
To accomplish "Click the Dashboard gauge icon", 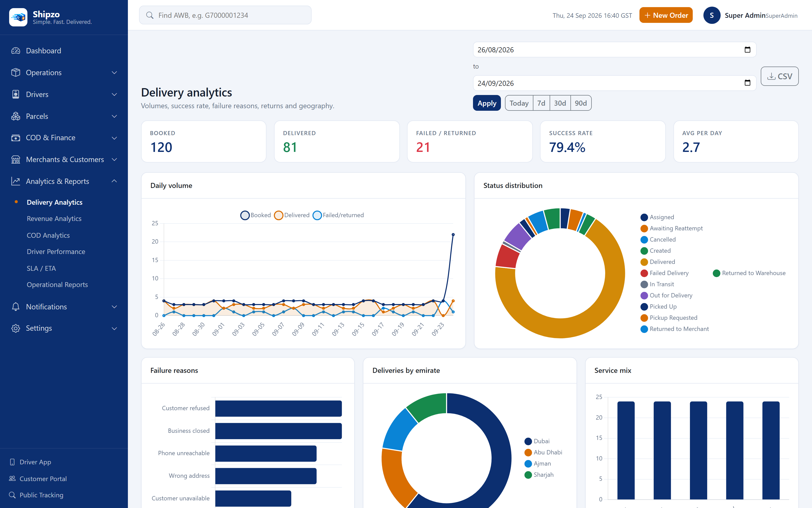I will point(16,51).
